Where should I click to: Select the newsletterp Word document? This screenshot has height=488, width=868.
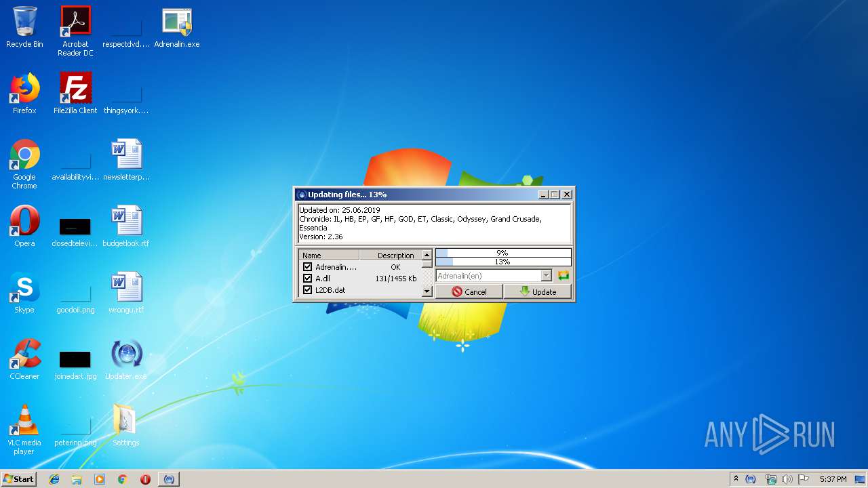pos(126,160)
